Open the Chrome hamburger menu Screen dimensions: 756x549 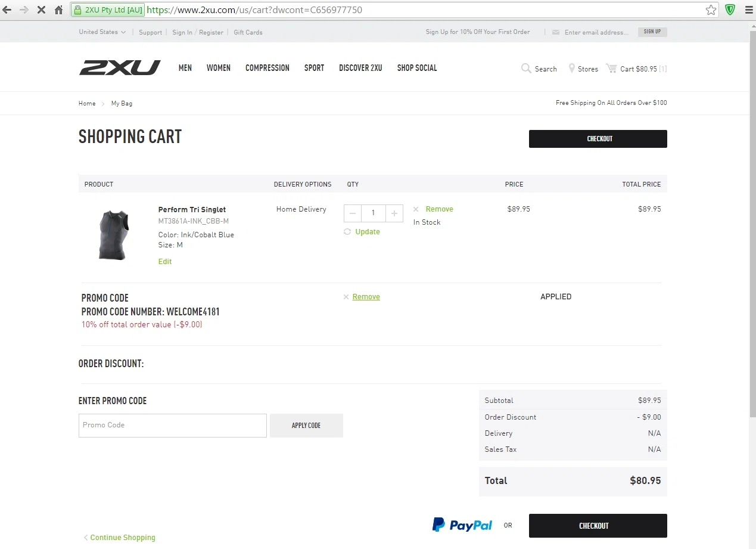click(749, 10)
